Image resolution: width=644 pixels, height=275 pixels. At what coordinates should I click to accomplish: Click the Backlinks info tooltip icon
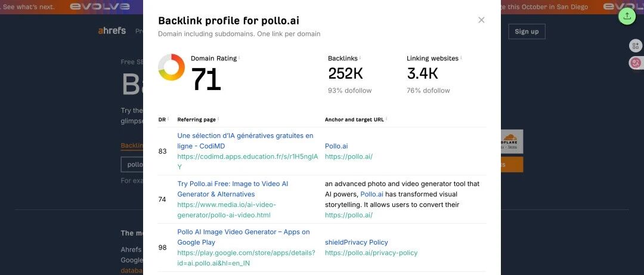[360, 58]
